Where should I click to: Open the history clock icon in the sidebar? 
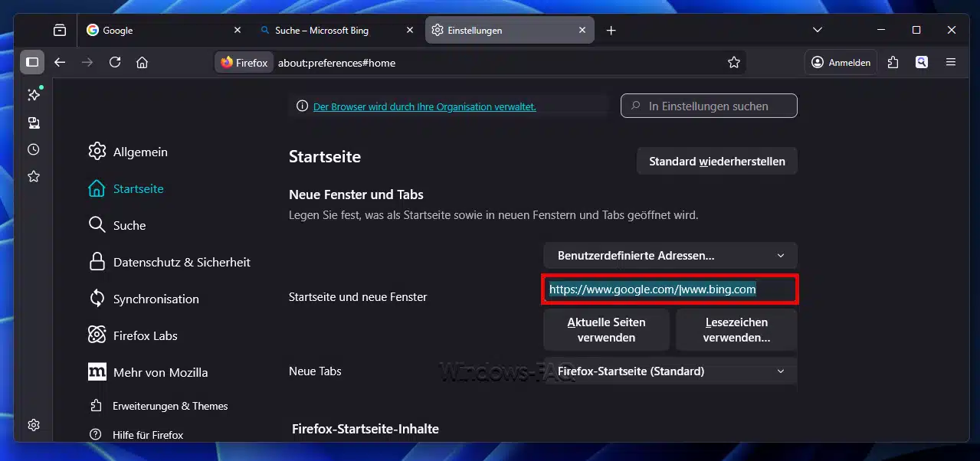(x=34, y=149)
